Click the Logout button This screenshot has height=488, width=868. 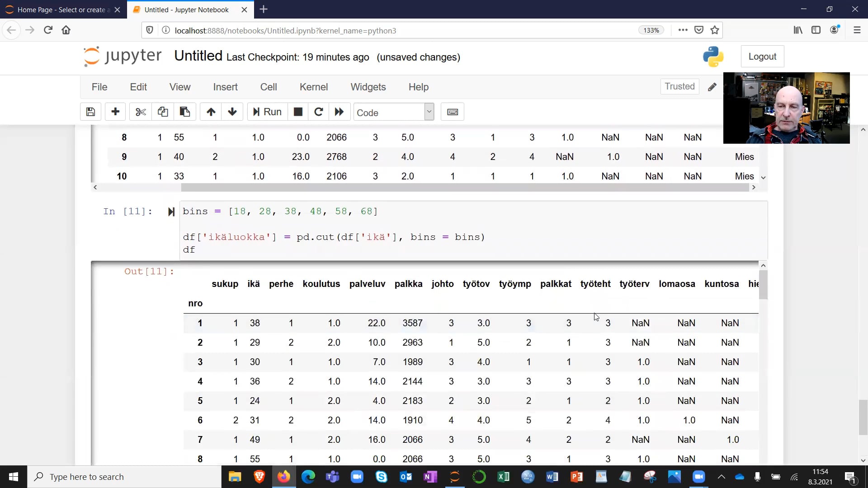762,56
